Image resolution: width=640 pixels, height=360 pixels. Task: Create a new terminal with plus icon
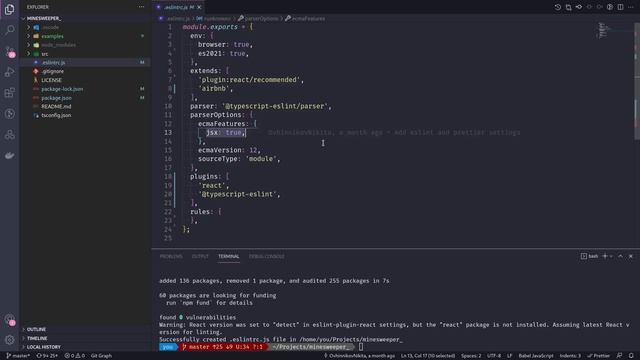[x=605, y=256]
